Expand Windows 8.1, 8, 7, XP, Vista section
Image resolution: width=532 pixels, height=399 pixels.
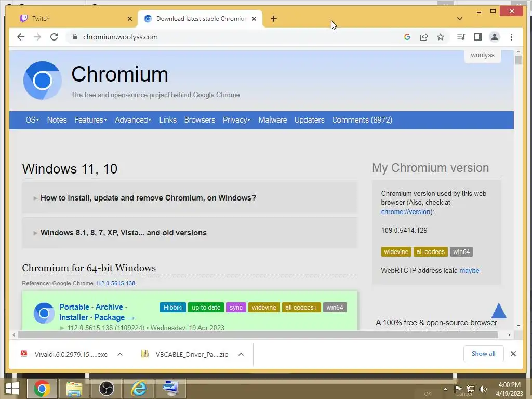189,233
